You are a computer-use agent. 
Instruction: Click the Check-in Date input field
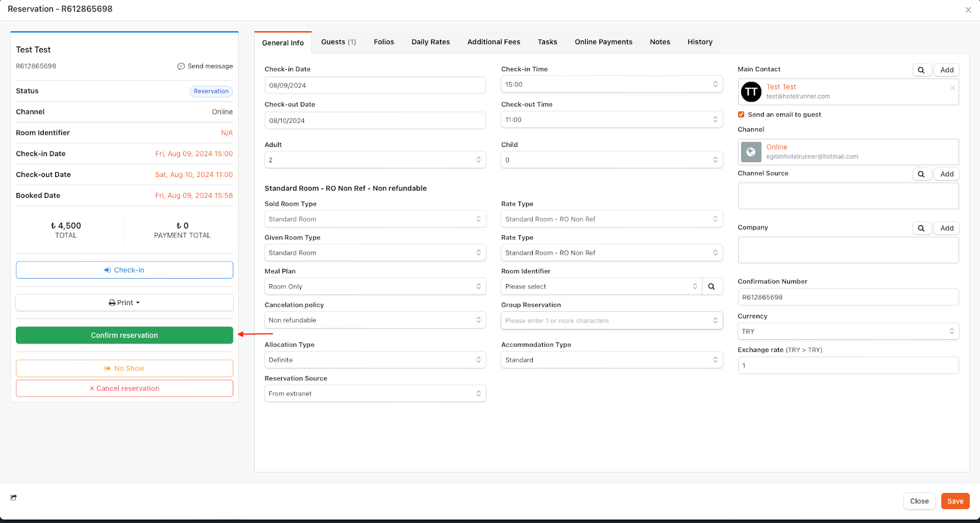point(375,85)
